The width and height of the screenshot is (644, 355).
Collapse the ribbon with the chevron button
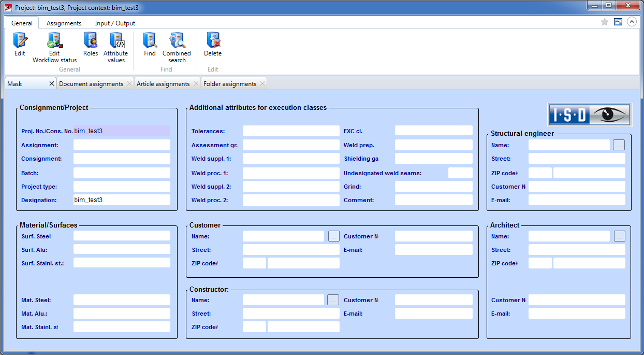click(631, 22)
